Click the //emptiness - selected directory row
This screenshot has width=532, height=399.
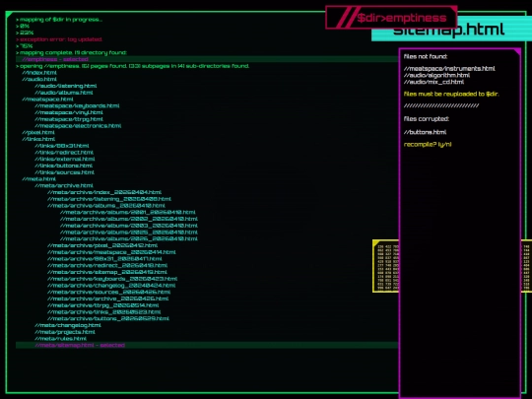[207, 59]
